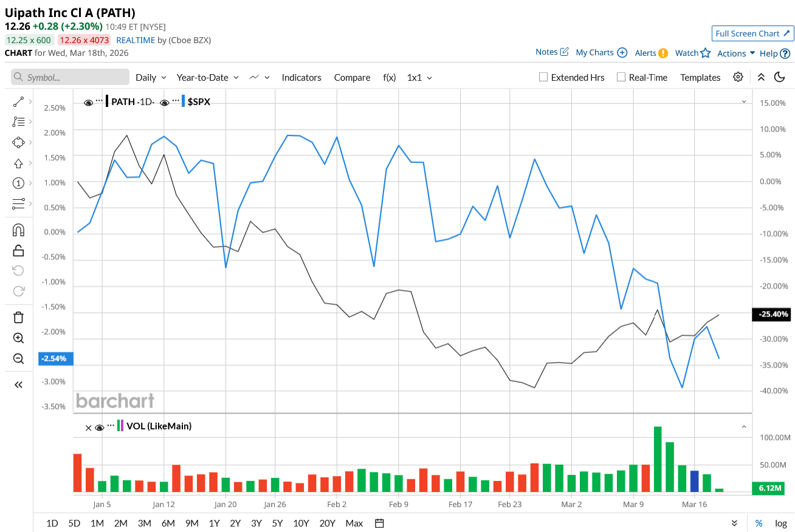
Task: Focus the Symbol search field
Action: coord(70,77)
